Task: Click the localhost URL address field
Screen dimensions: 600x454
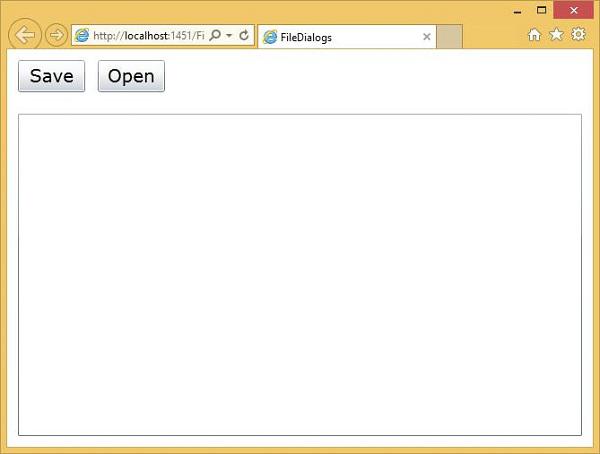Action: tap(149, 36)
